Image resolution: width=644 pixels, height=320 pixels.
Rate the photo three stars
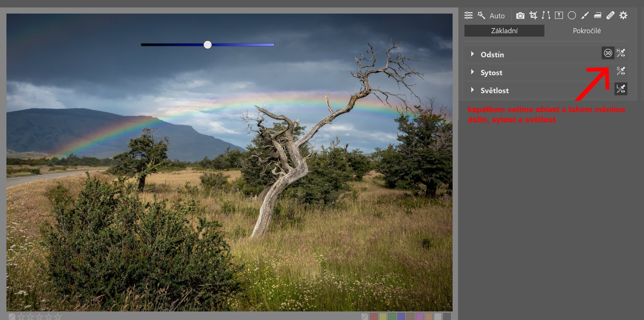(x=40, y=317)
